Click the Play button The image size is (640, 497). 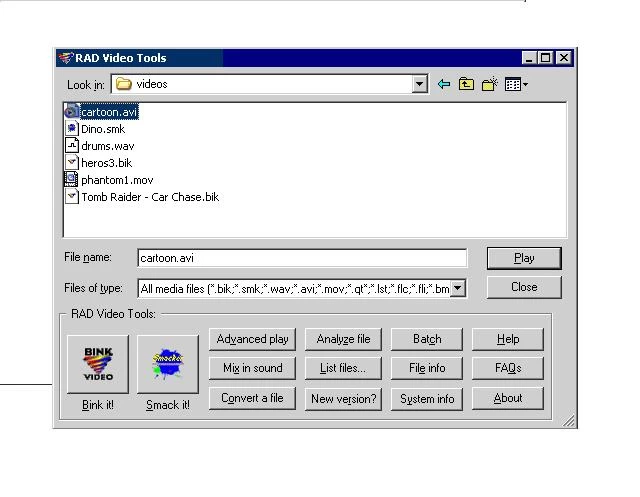tap(524, 258)
